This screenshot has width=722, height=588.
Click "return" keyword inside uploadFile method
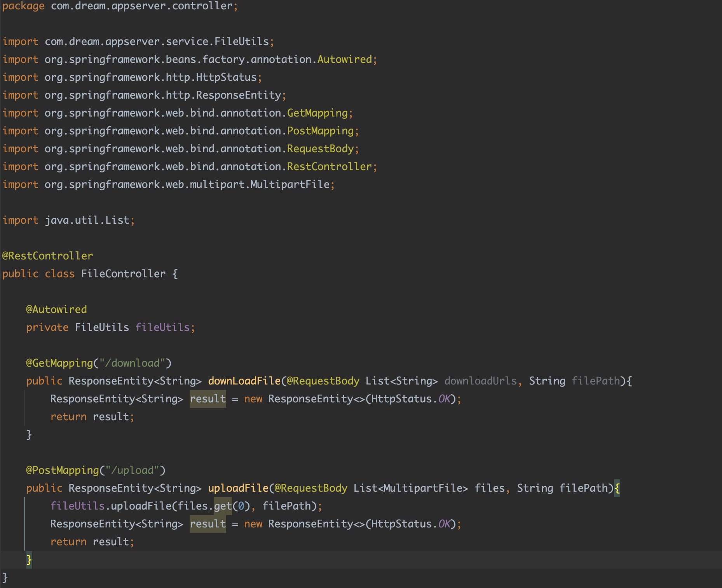68,542
